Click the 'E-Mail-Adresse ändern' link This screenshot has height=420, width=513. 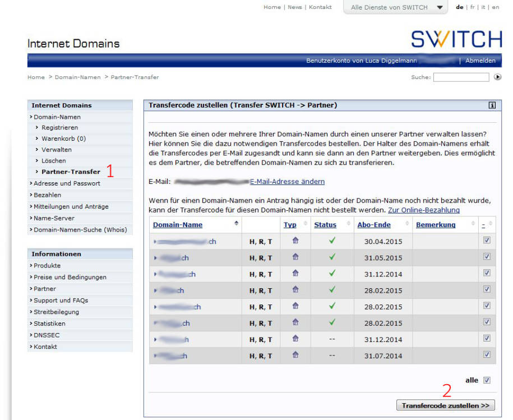(287, 182)
